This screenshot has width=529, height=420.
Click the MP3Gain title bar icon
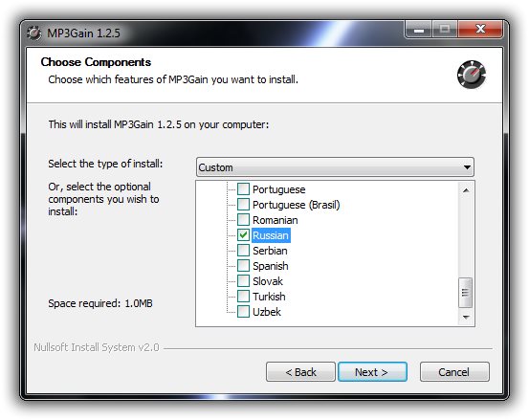pos(34,33)
